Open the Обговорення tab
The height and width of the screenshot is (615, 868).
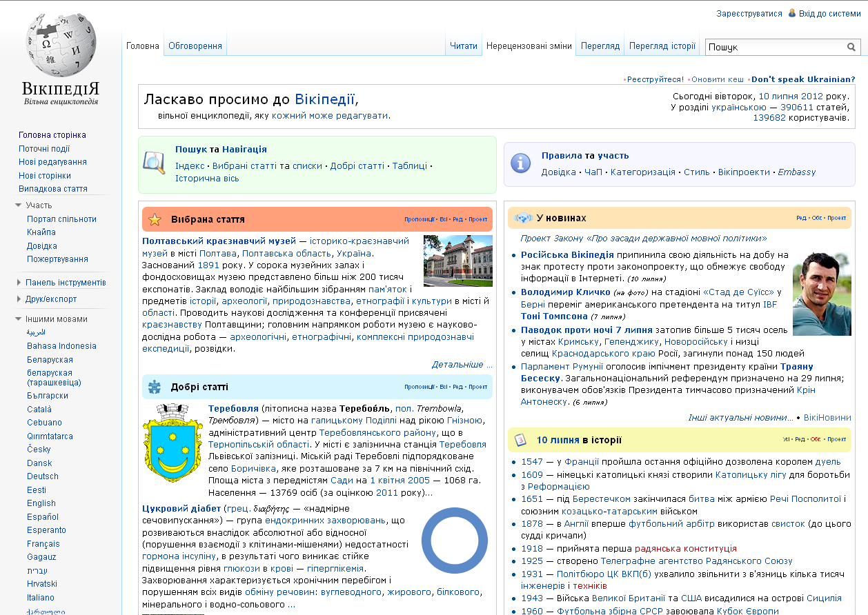point(195,46)
